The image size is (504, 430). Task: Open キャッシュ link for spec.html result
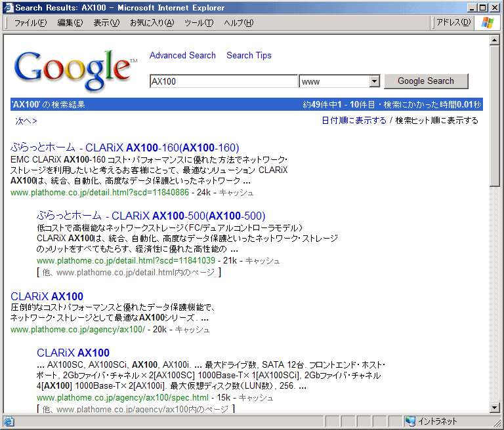[x=256, y=398]
